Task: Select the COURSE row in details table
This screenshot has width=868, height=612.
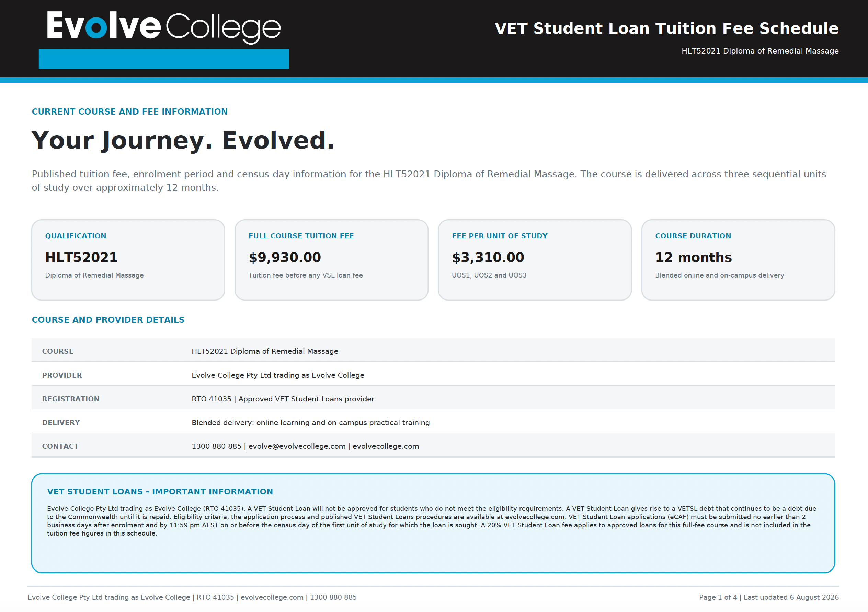Action: click(x=433, y=350)
